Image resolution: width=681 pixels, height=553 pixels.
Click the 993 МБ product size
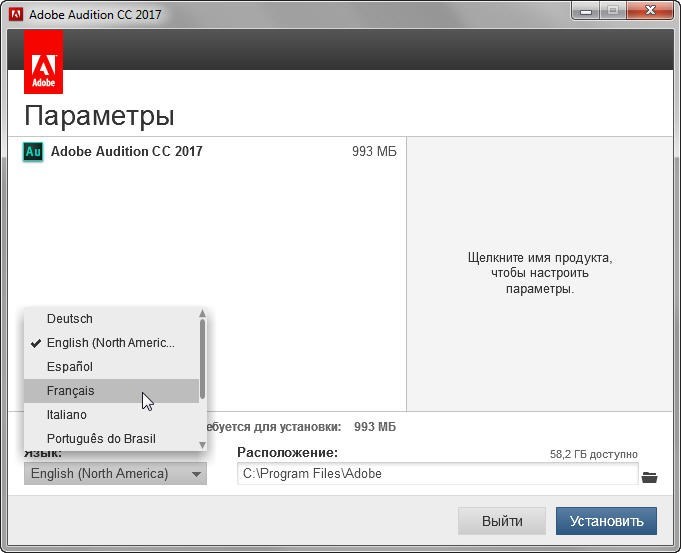click(x=374, y=152)
